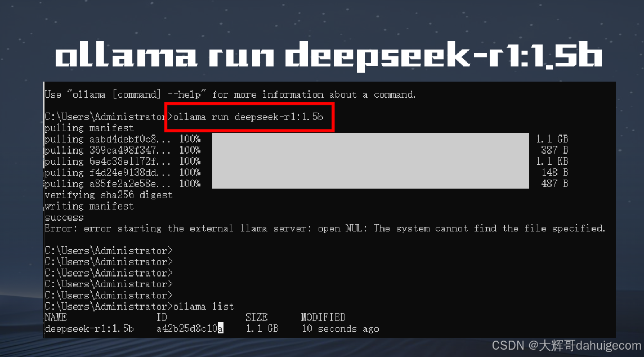Click the "1.1 GB" download size value
644x357 pixels.
point(552,139)
